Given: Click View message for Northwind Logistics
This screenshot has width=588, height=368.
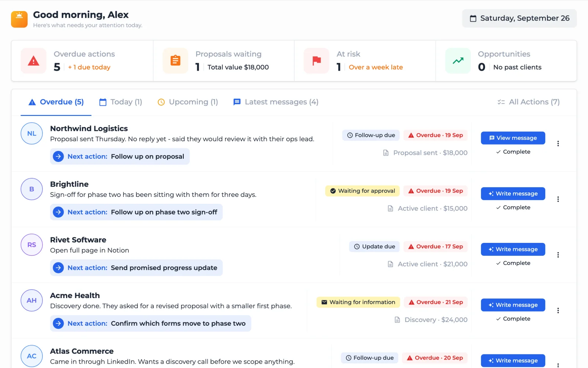Looking at the screenshot, I should [513, 138].
